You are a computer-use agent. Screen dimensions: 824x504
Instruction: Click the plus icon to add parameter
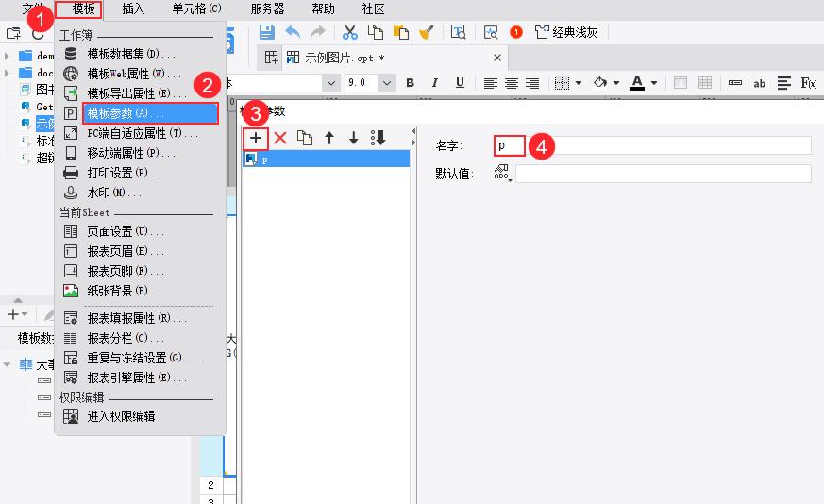tap(256, 138)
